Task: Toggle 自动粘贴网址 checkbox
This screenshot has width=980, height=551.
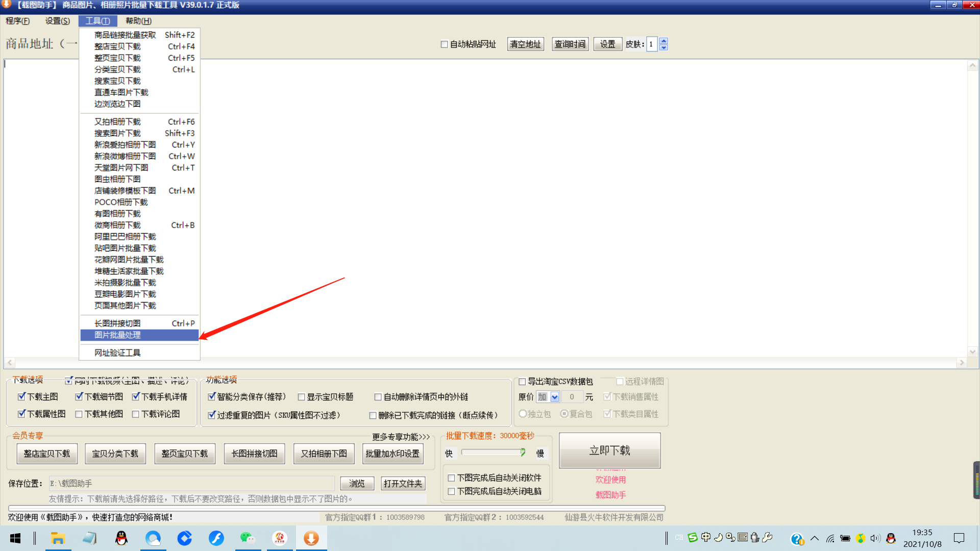Action: 444,44
